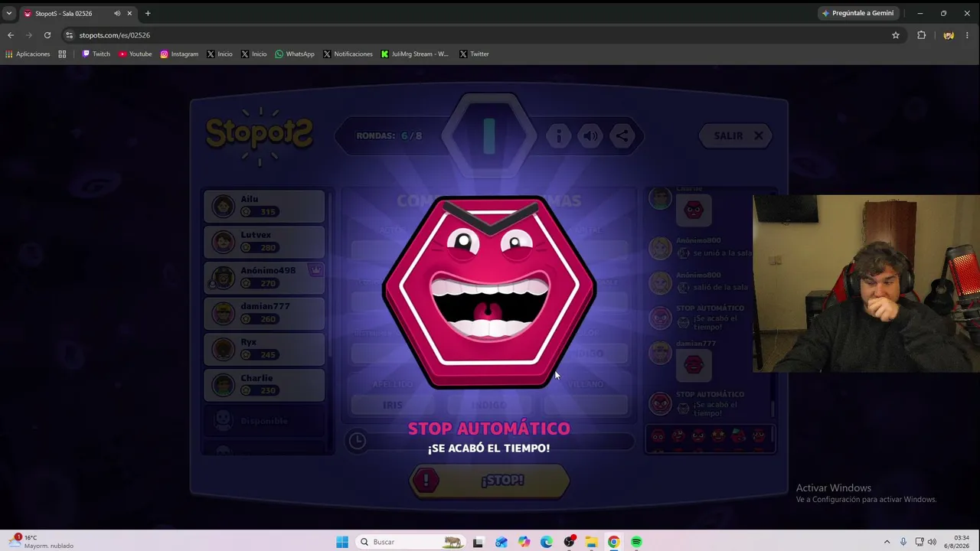Click damian777's name in the chat
This screenshot has width=980, height=551.
pyautogui.click(x=696, y=344)
